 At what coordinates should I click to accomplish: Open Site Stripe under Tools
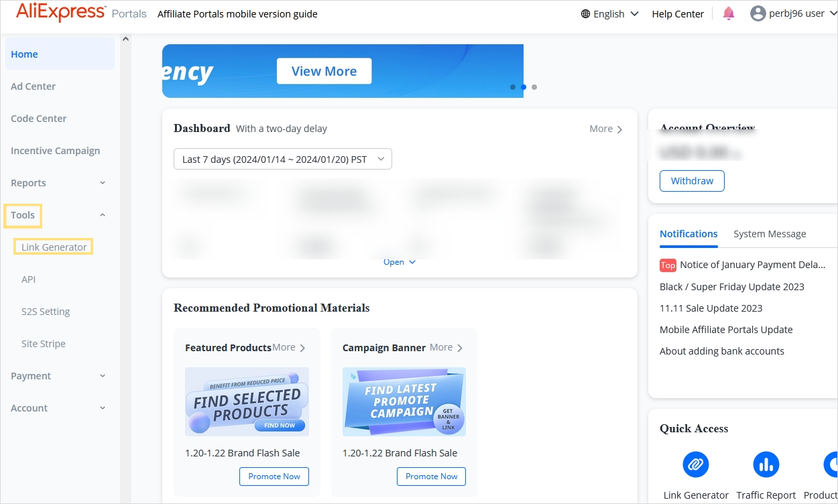tap(44, 344)
